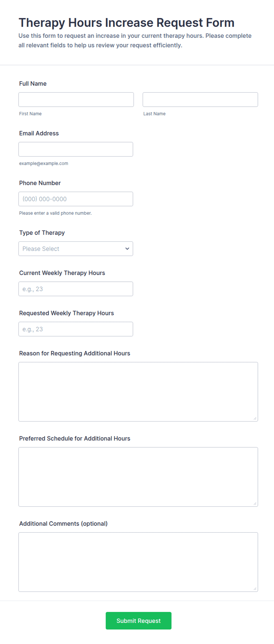Select the Current Weekly Therapy Hours field

pyautogui.click(x=76, y=289)
